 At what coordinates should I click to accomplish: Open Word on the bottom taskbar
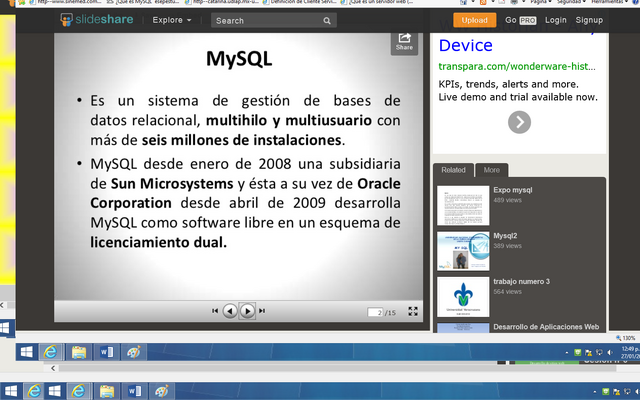coord(134,391)
